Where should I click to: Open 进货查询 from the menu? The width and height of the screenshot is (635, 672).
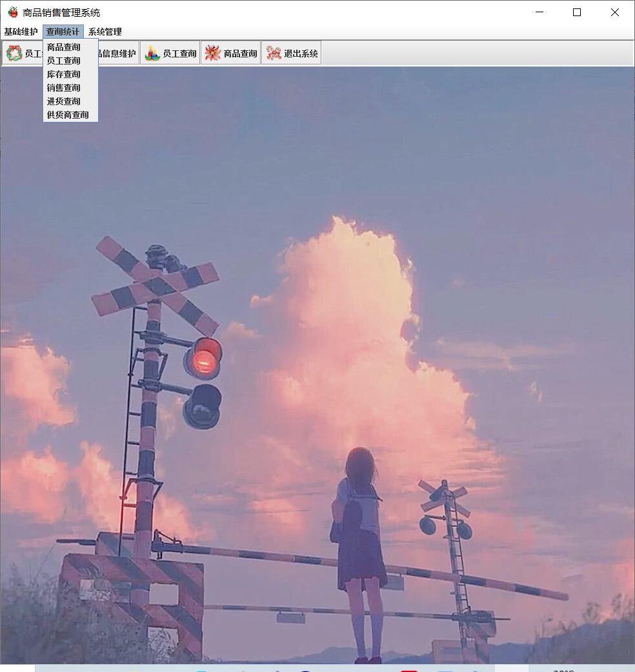(x=71, y=101)
